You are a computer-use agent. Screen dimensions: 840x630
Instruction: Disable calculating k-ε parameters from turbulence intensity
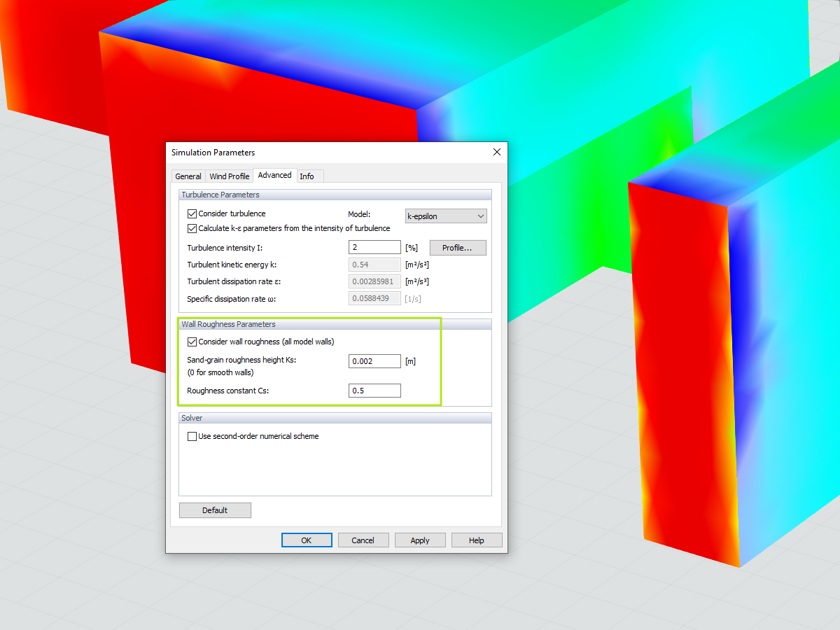tap(192, 228)
